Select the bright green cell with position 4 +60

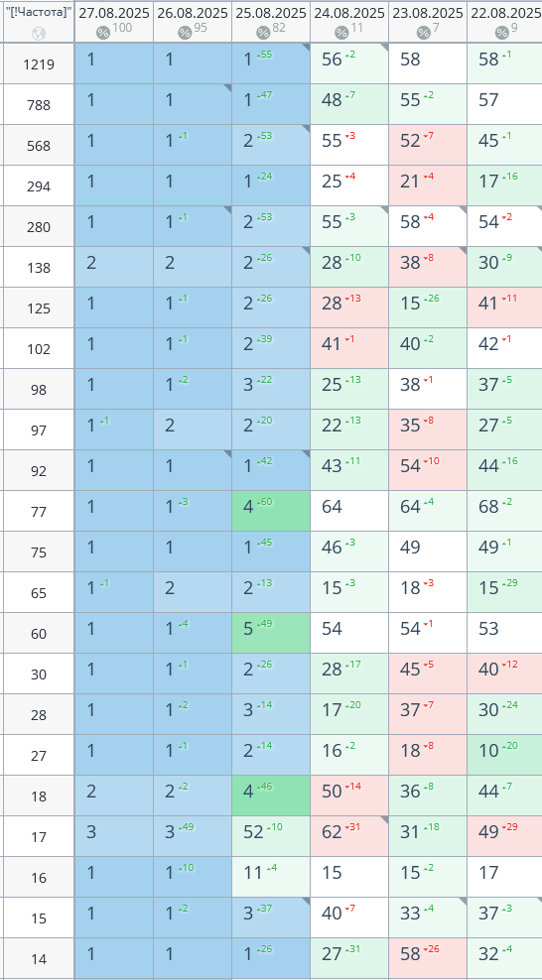[271, 511]
